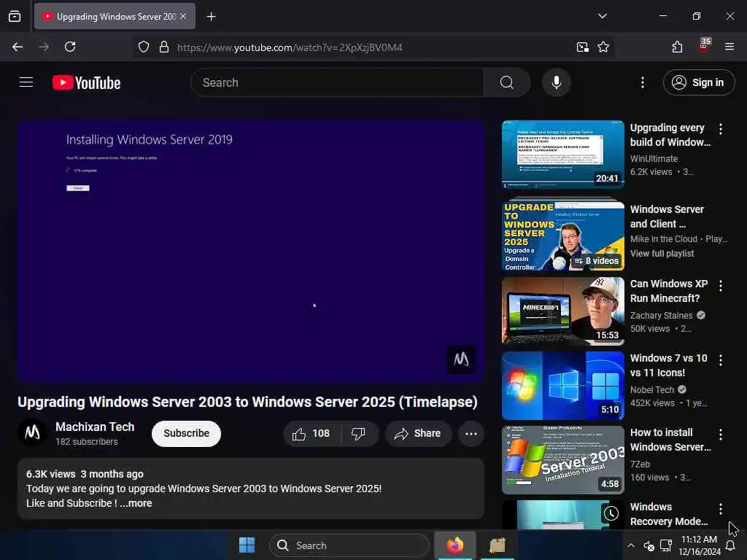Open more actions under the video
Image resolution: width=747 pixels, height=560 pixels.
[471, 433]
